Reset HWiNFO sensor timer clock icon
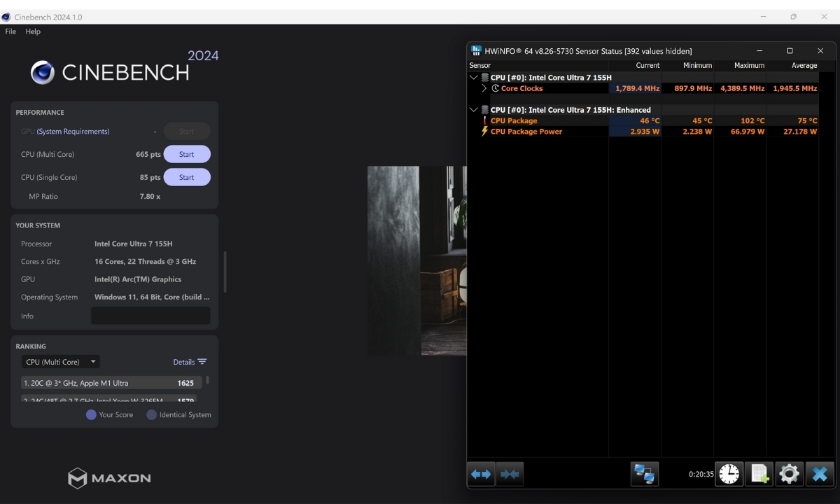This screenshot has width=840, height=504. coord(729,474)
